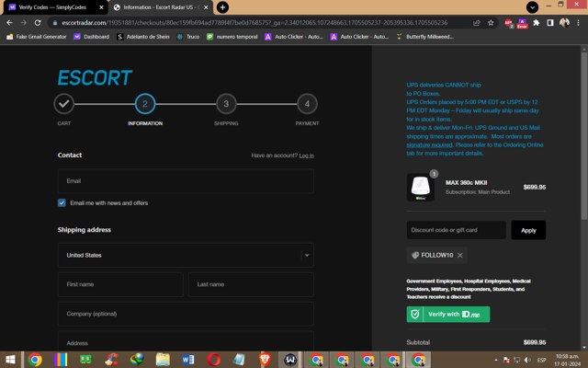Launch Word from the taskbar
Screen dimensions: 588x368
[187, 360]
